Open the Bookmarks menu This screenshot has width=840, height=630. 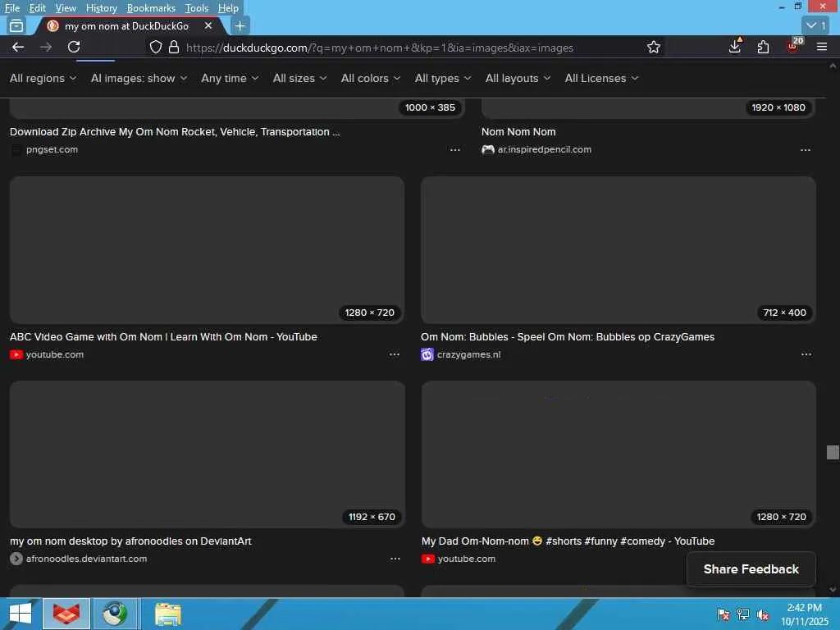151,8
